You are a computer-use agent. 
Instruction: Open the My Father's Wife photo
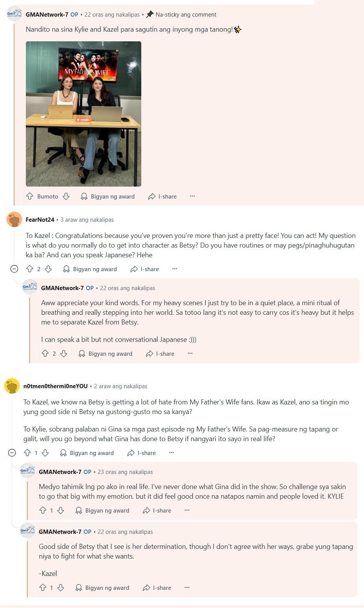[83, 114]
